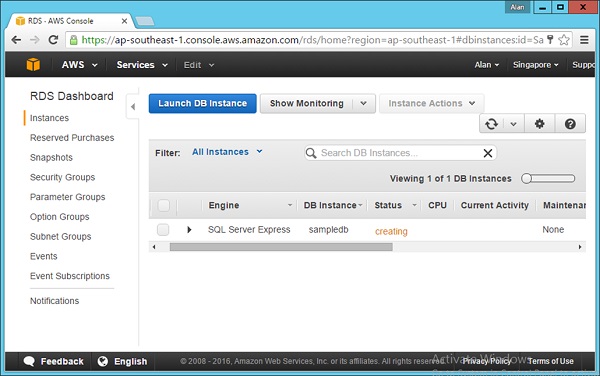Click the scrollbar right arrow
Viewport: 600px width, 376px height.
coord(580,247)
